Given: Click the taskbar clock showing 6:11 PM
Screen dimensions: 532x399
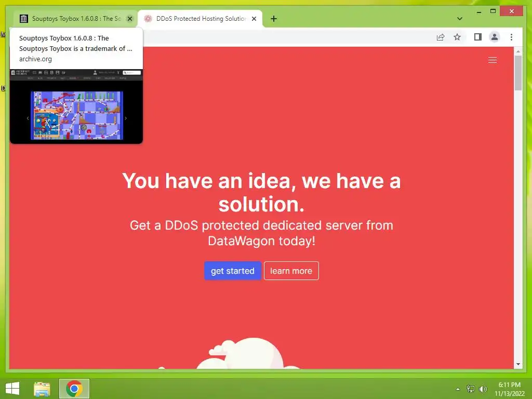Looking at the screenshot, I should 509,389.
